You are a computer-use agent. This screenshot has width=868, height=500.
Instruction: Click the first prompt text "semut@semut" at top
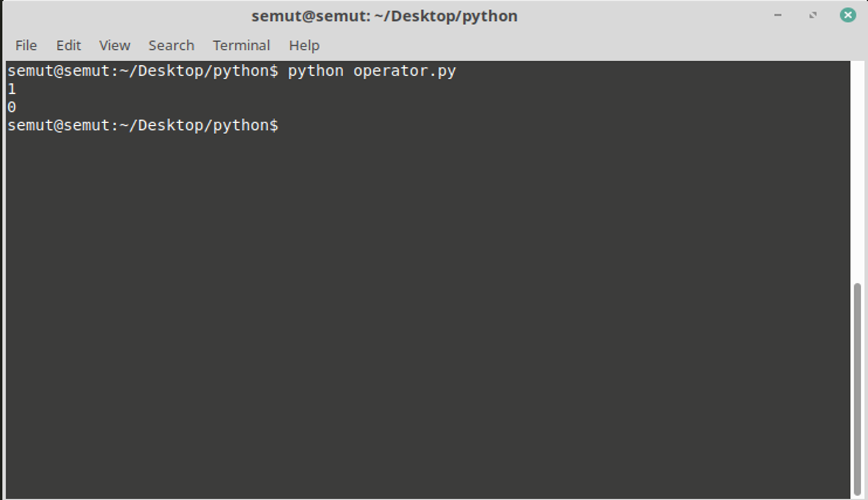[x=58, y=71]
